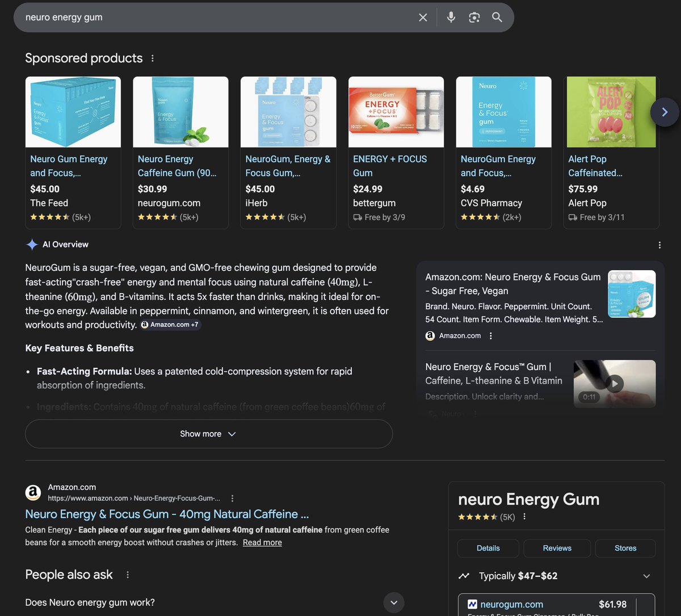This screenshot has height=616, width=681.
Task: Click the neuro Energy Gum panel title
Action: (x=528, y=500)
